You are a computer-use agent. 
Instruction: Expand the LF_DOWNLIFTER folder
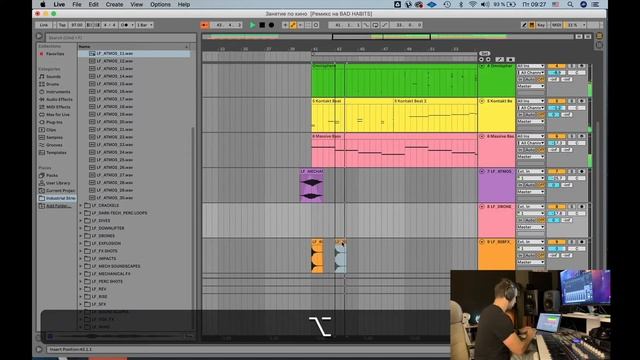81,228
